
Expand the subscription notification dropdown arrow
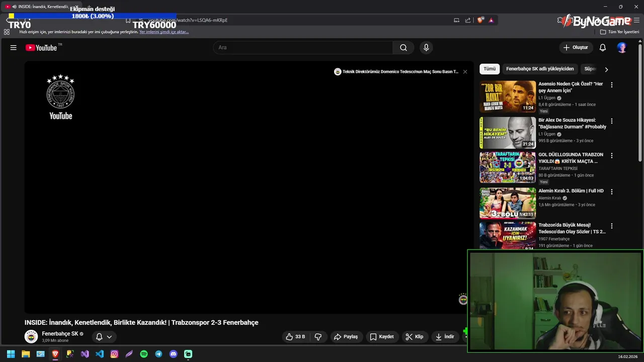[109, 337]
